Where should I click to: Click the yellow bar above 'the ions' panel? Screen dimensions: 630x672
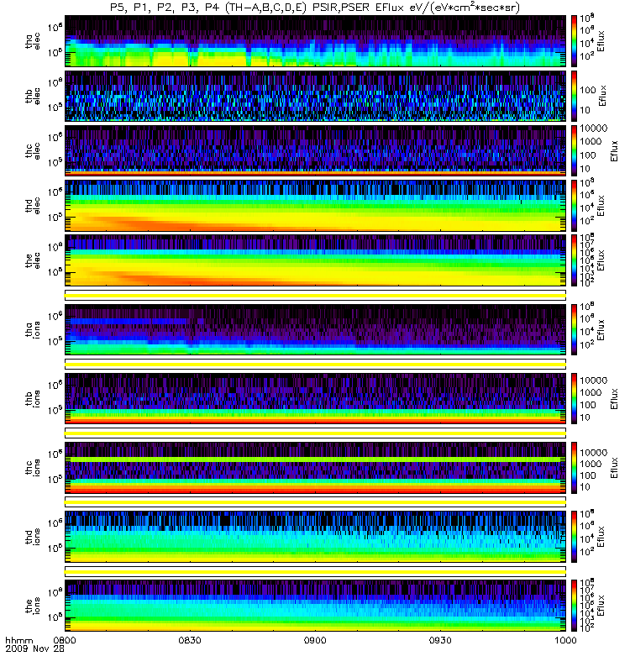(x=316, y=571)
